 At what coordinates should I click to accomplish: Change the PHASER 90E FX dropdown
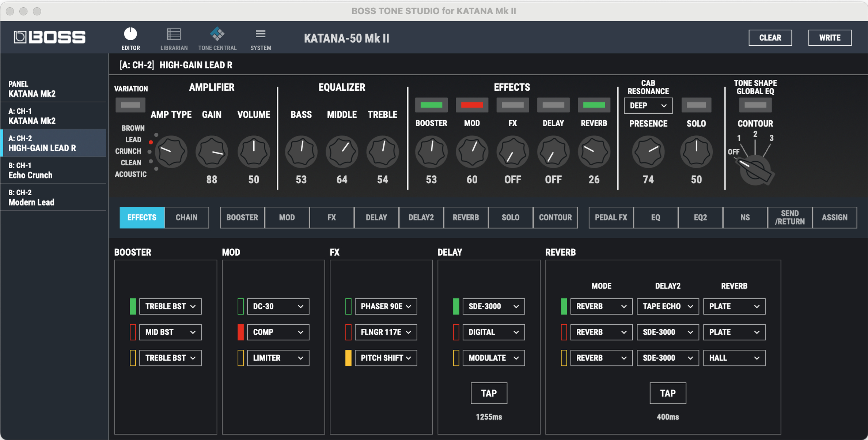[386, 306]
